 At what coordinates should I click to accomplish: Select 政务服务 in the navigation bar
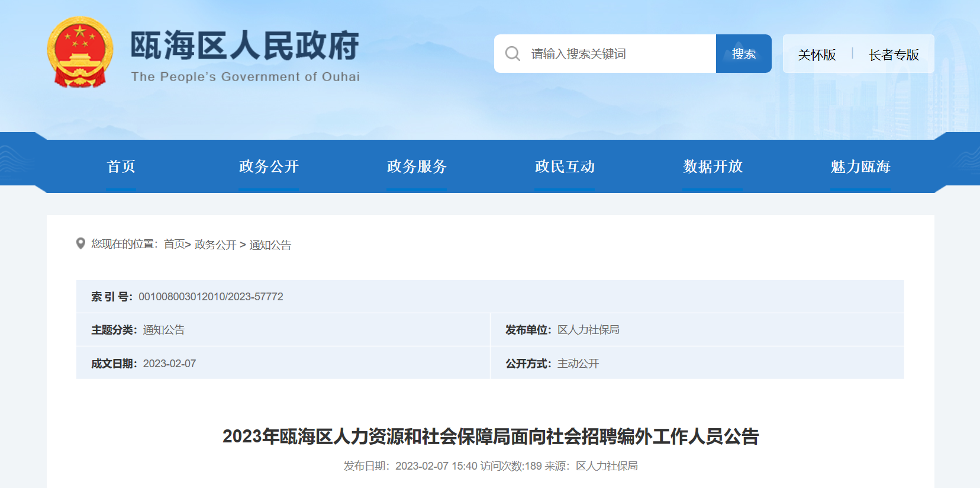pos(417,166)
